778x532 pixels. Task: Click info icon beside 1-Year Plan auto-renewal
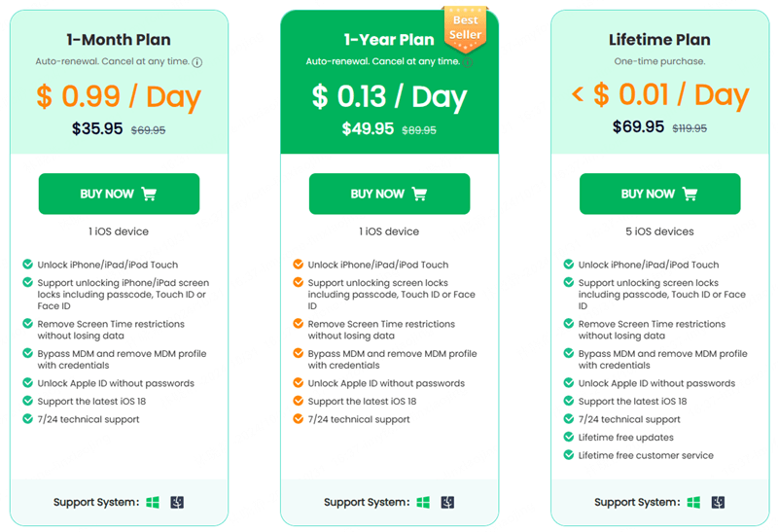pos(467,62)
